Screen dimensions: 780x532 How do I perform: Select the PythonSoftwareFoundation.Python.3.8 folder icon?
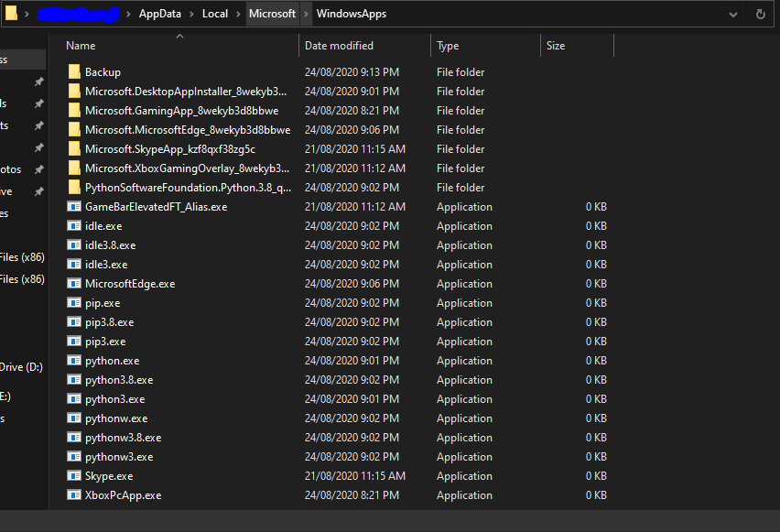tap(74, 188)
